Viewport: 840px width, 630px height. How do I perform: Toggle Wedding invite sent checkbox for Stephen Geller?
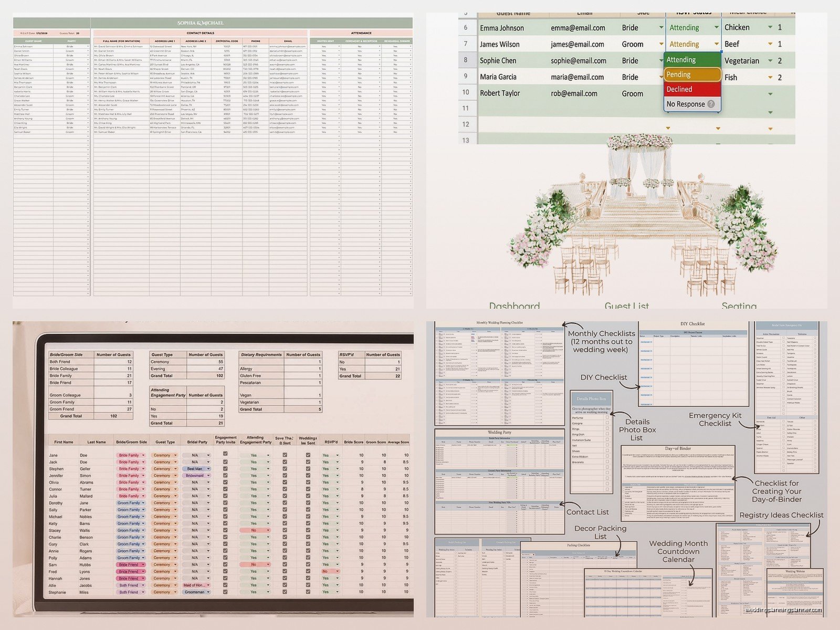coord(308,469)
